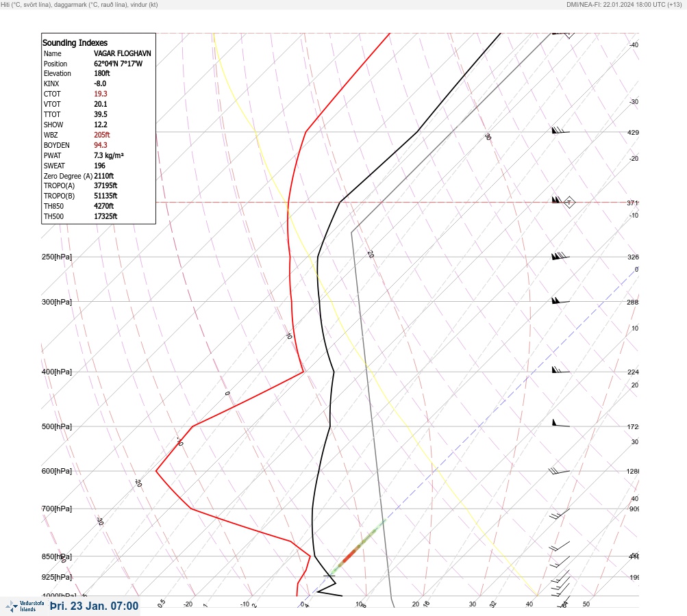Screen dimensions: 687x616
Task: Click the CTOT value 19.3
Action: 100,94
